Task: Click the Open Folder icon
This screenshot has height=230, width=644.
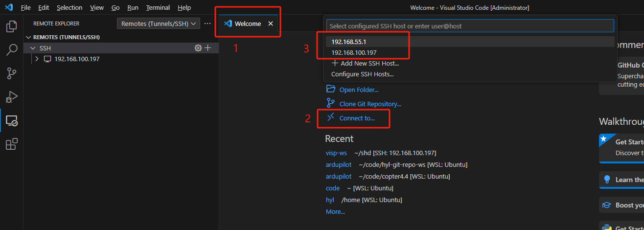Action: point(331,89)
